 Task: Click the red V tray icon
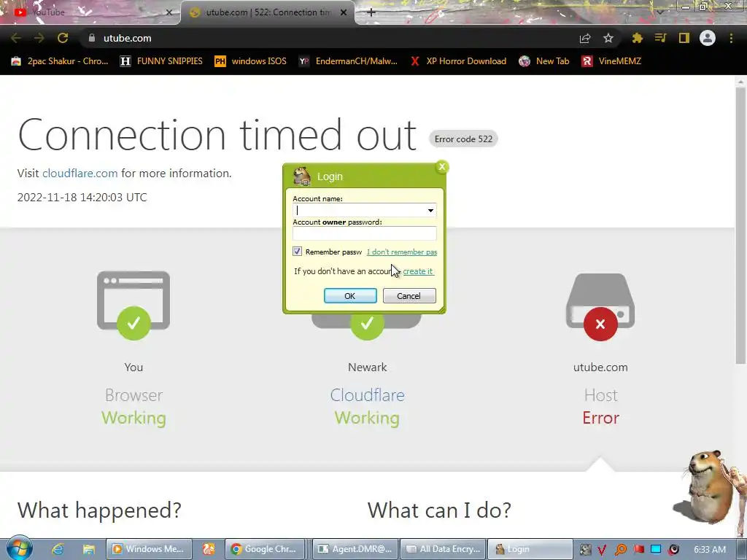(x=602, y=550)
